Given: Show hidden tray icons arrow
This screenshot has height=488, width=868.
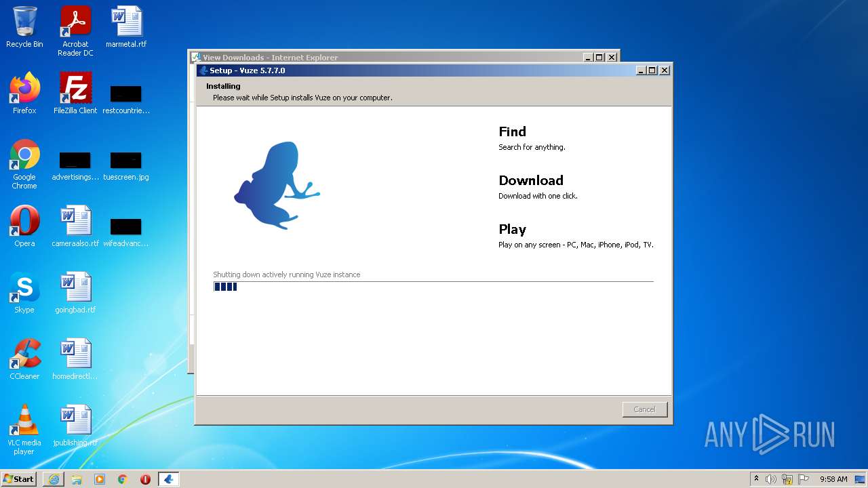Looking at the screenshot, I should [756, 479].
